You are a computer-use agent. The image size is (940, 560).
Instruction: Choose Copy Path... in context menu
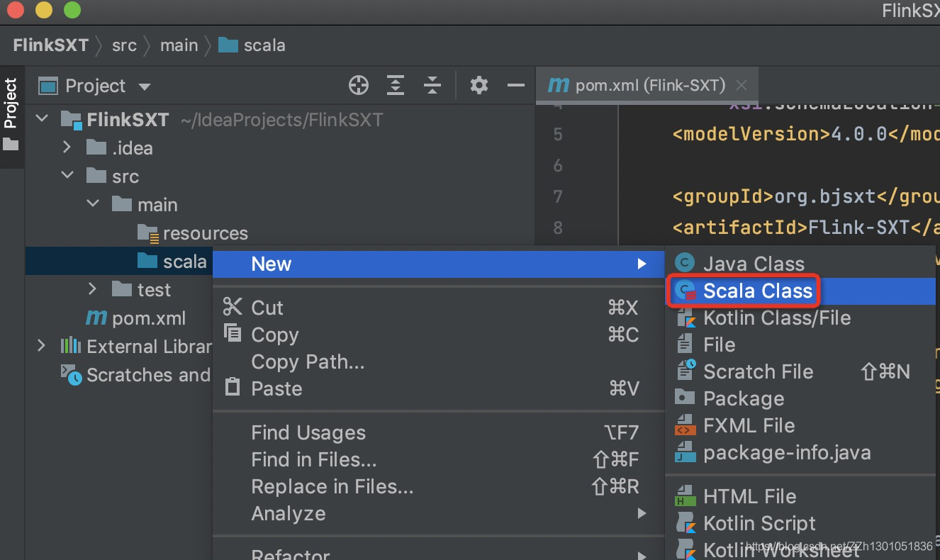coord(438,362)
